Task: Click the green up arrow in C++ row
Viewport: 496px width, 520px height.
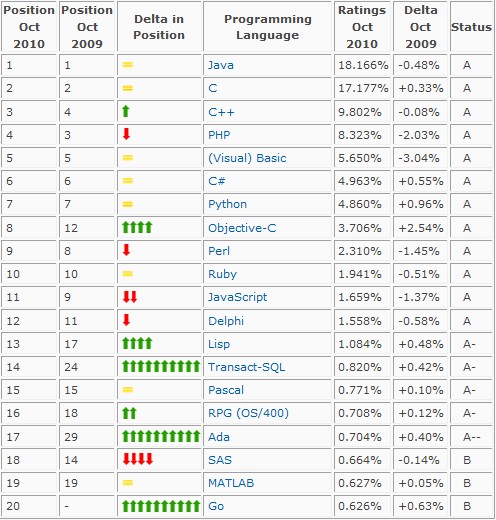Action: pos(126,111)
